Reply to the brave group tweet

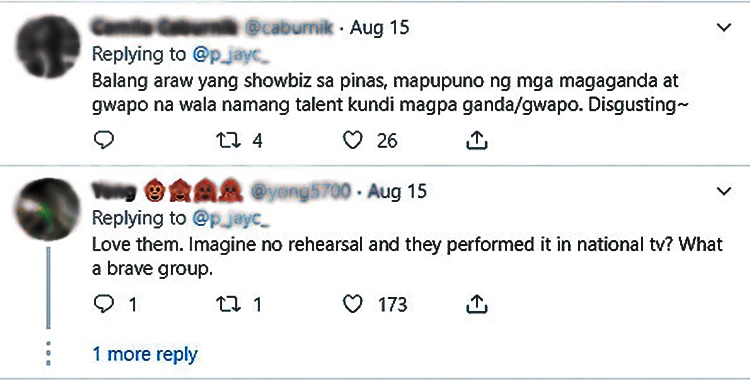tap(104, 304)
